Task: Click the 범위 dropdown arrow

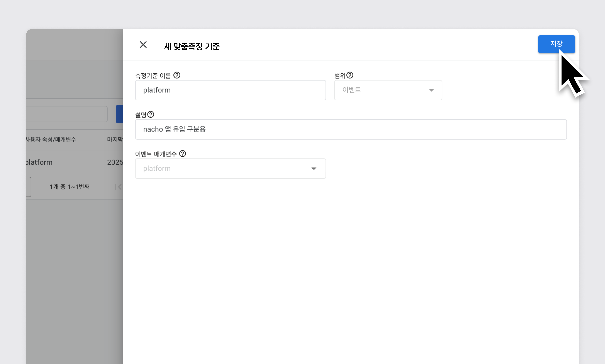Action: pos(431,90)
